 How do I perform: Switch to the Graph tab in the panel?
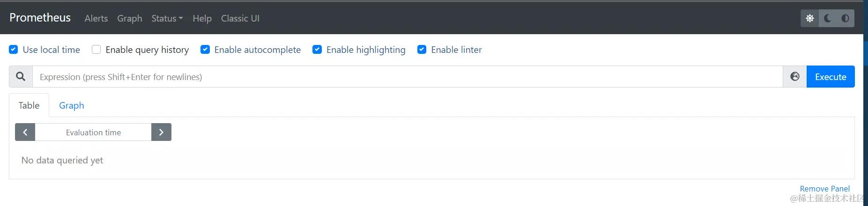[71, 105]
